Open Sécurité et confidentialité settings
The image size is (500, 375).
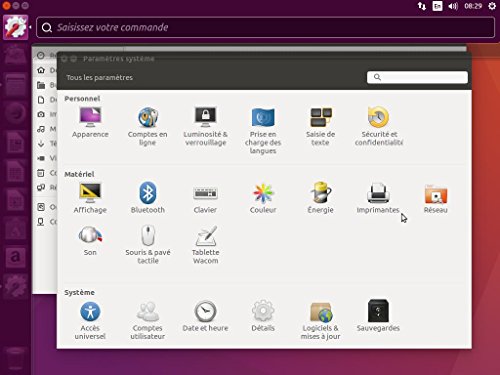[379, 126]
